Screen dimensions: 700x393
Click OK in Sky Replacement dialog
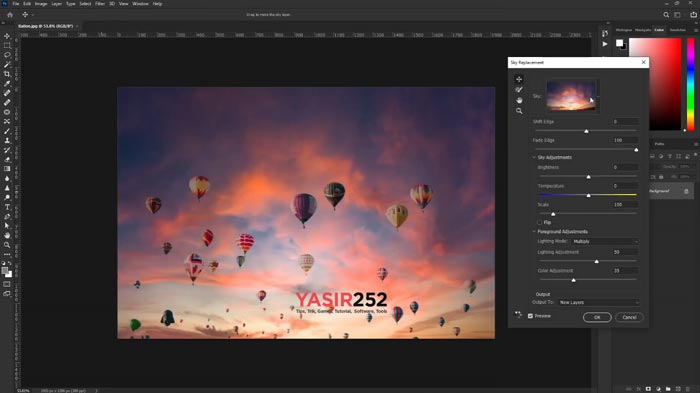[597, 317]
